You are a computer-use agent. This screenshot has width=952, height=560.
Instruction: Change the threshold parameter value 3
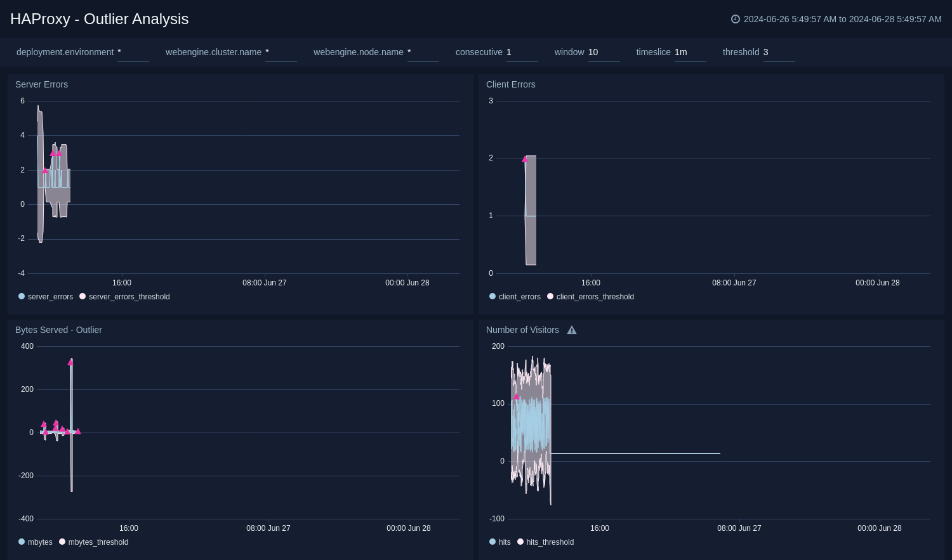tap(779, 53)
